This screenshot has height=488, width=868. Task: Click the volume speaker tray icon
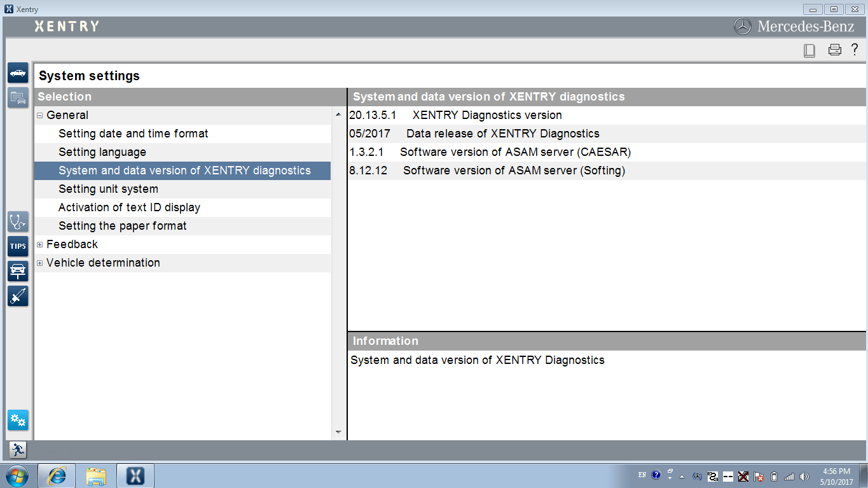804,476
